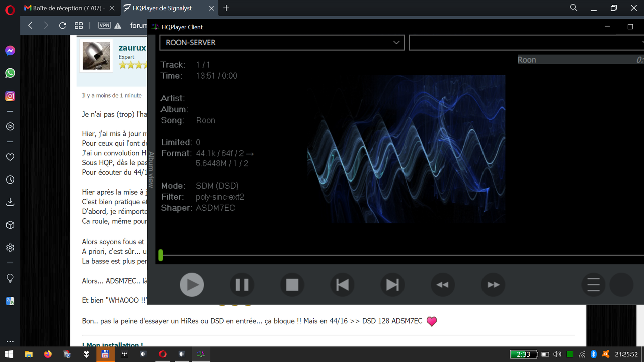644x362 pixels.
Task: Rewind the current track
Action: tap(443, 285)
